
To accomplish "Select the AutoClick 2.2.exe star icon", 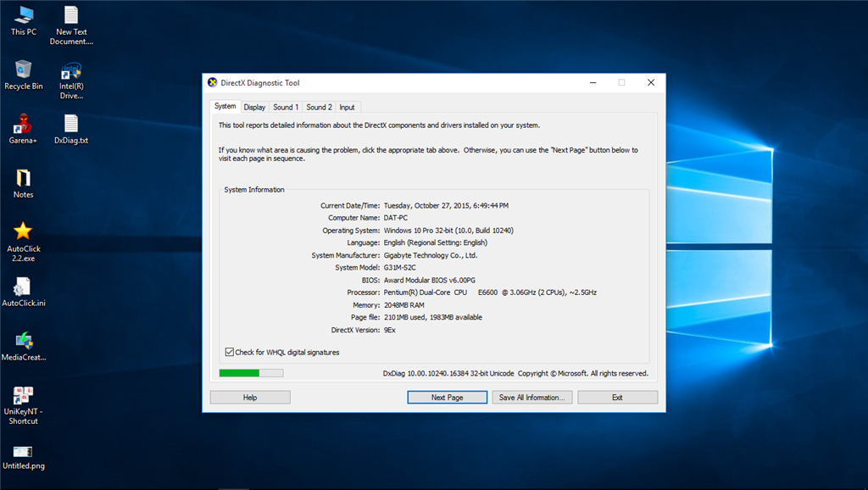I will 23,242.
